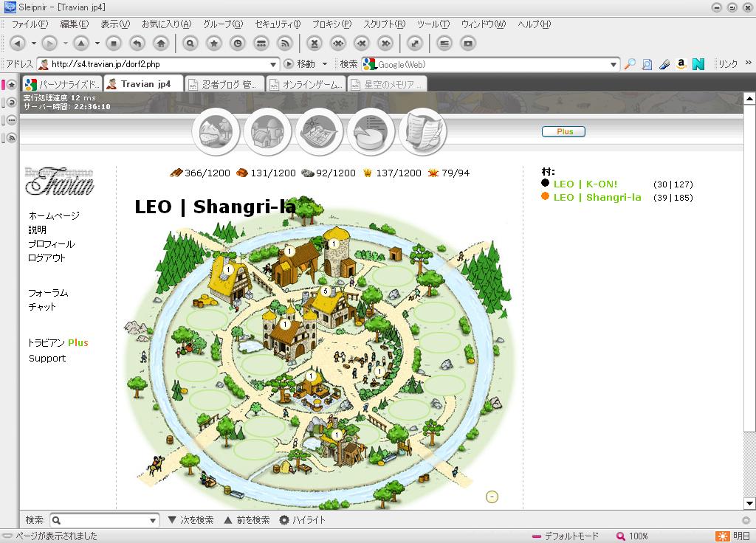Click the teal N search engine icon
The image size is (756, 543).
698,64
